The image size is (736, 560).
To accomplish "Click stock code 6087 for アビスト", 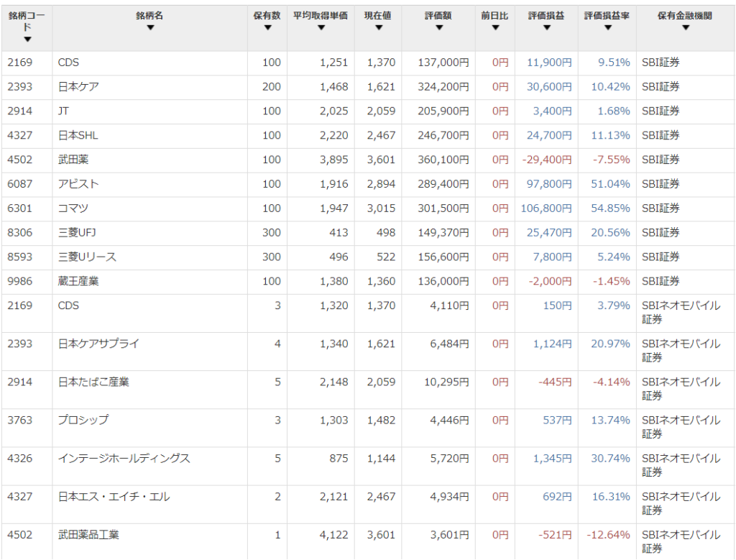I will pyautogui.click(x=19, y=184).
